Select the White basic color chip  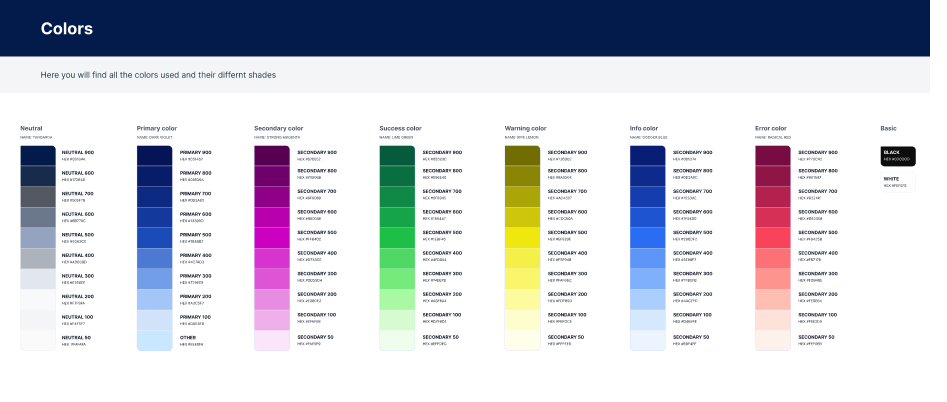tap(898, 182)
